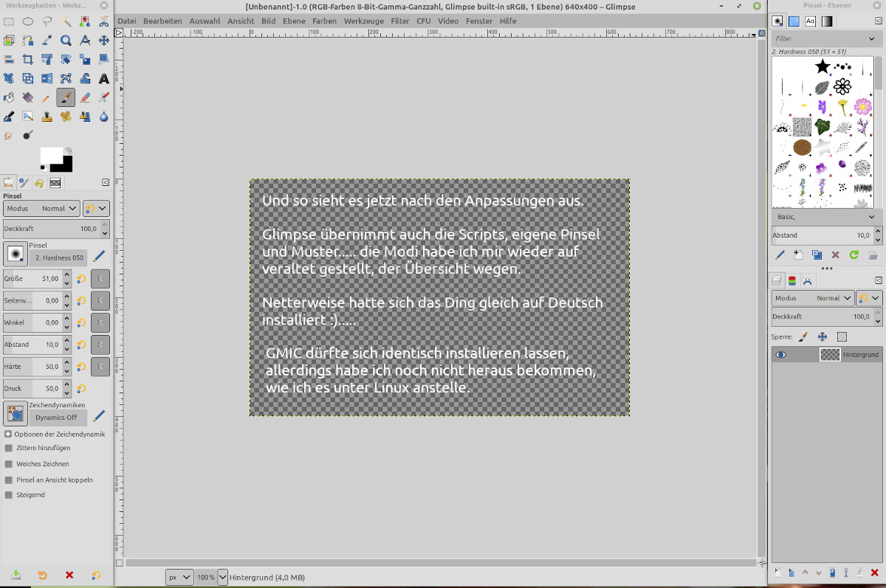Delete tool preset red X icon
The height and width of the screenshot is (588, 886).
pos(69,575)
